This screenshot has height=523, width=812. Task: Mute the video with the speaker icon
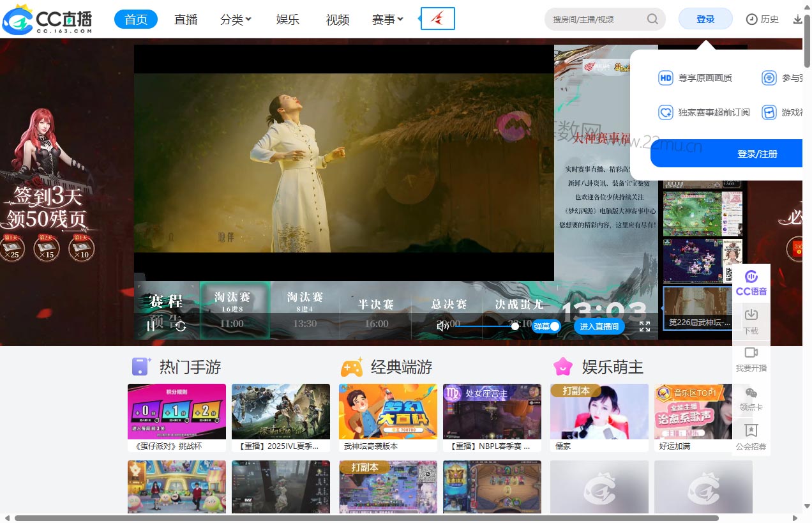point(443,326)
